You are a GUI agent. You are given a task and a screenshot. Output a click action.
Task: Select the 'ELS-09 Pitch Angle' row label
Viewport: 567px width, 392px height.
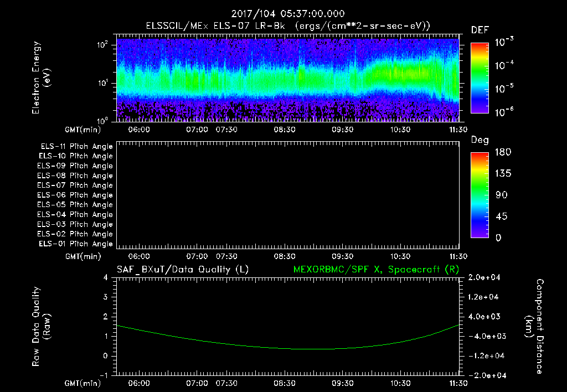coord(75,166)
